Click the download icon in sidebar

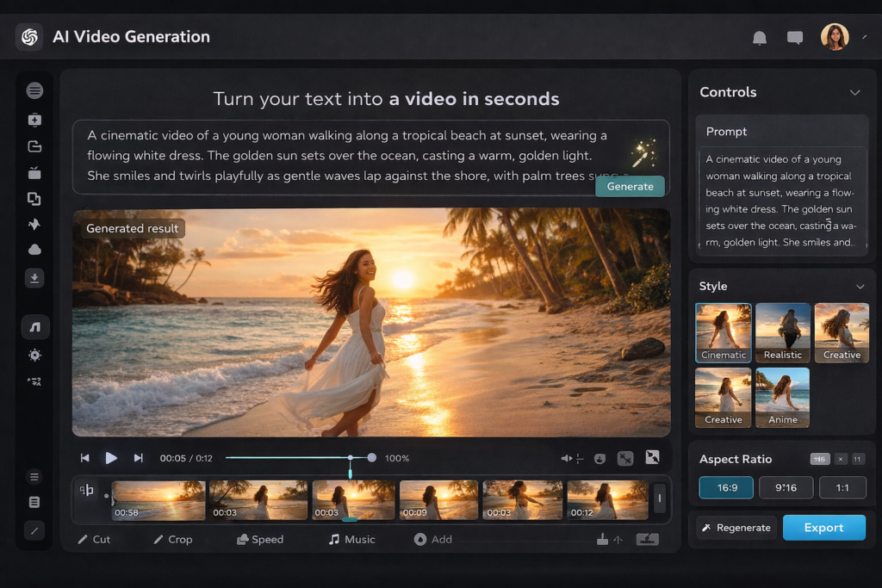(35, 278)
